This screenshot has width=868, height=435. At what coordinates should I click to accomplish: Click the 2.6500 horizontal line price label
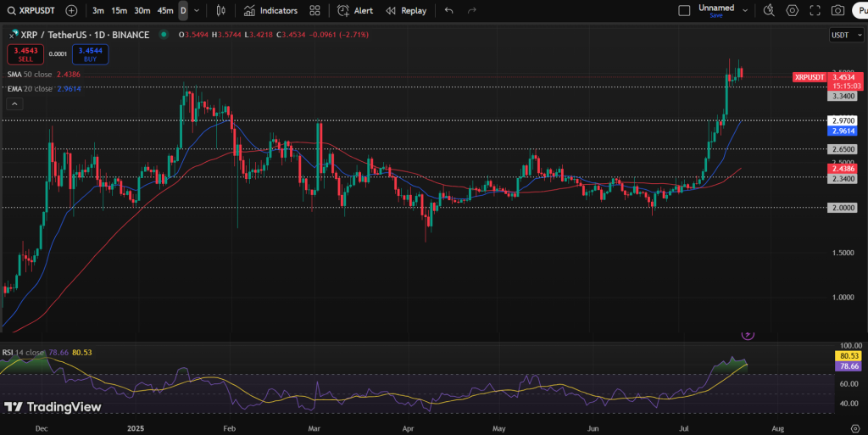click(x=843, y=149)
